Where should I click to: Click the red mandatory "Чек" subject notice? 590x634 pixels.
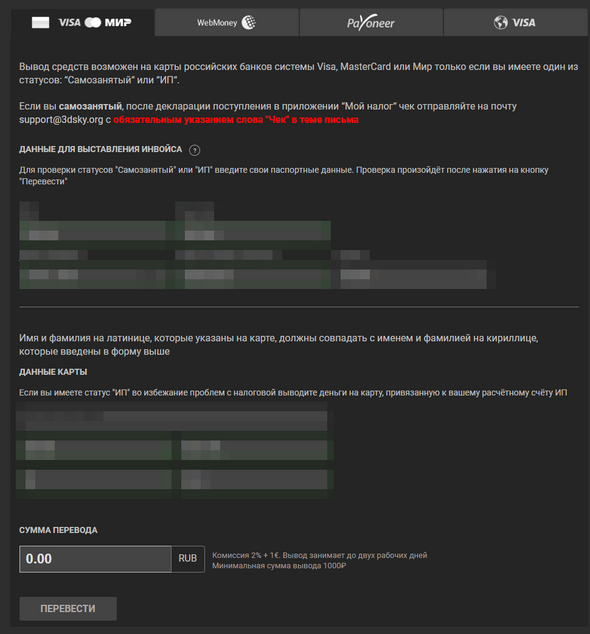tap(236, 120)
